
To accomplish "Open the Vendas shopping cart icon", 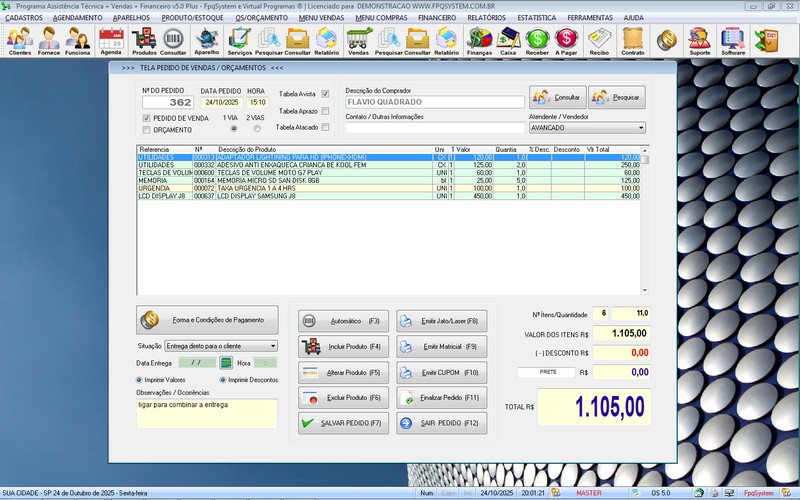I will [358, 40].
